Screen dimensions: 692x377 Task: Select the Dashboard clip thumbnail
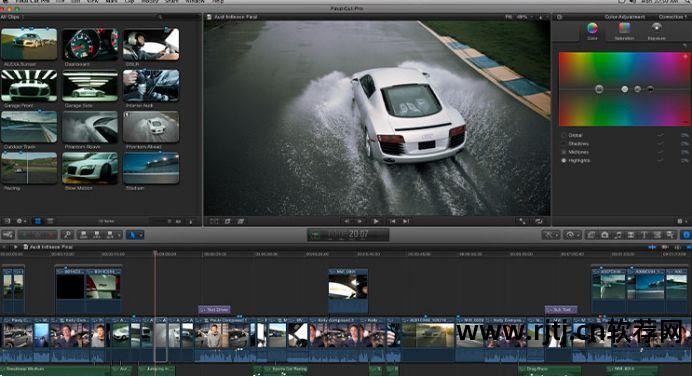click(90, 44)
